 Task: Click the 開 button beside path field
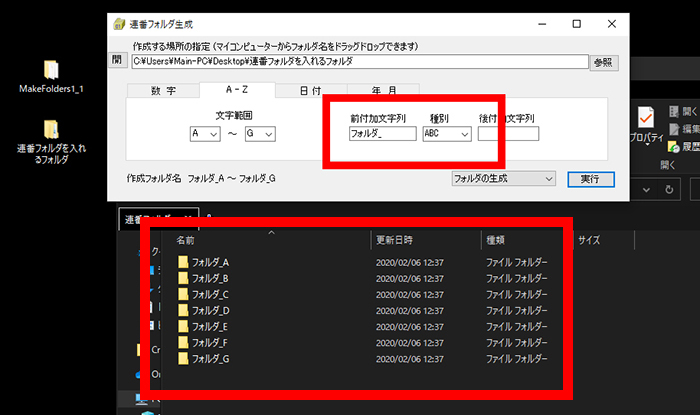tap(117, 61)
